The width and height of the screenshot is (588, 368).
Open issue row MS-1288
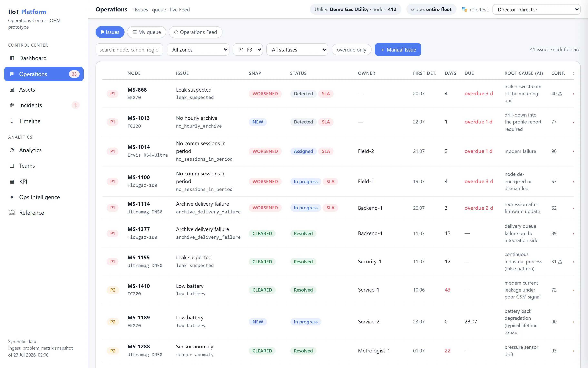pyautogui.click(x=338, y=351)
